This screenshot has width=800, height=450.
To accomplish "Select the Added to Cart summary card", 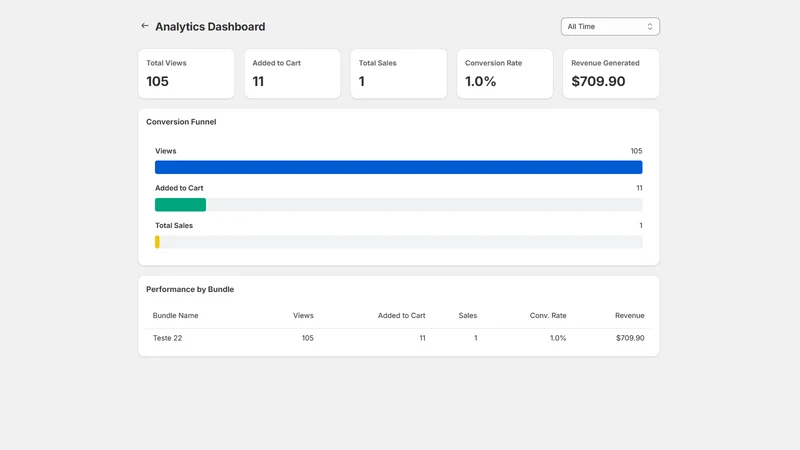I will point(292,74).
